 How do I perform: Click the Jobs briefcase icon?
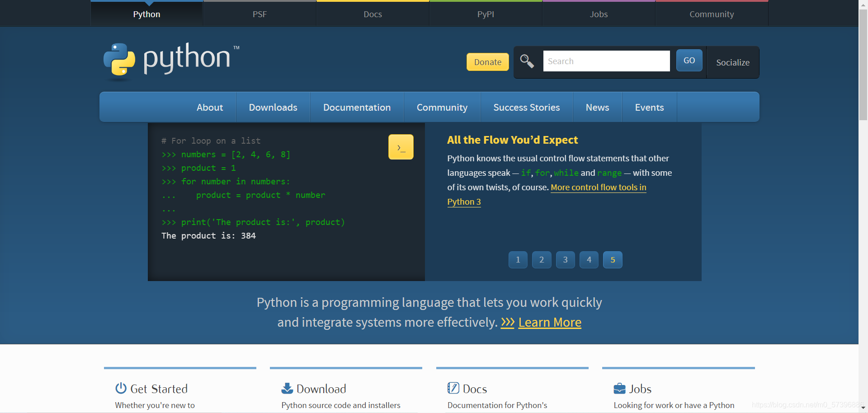coord(619,389)
